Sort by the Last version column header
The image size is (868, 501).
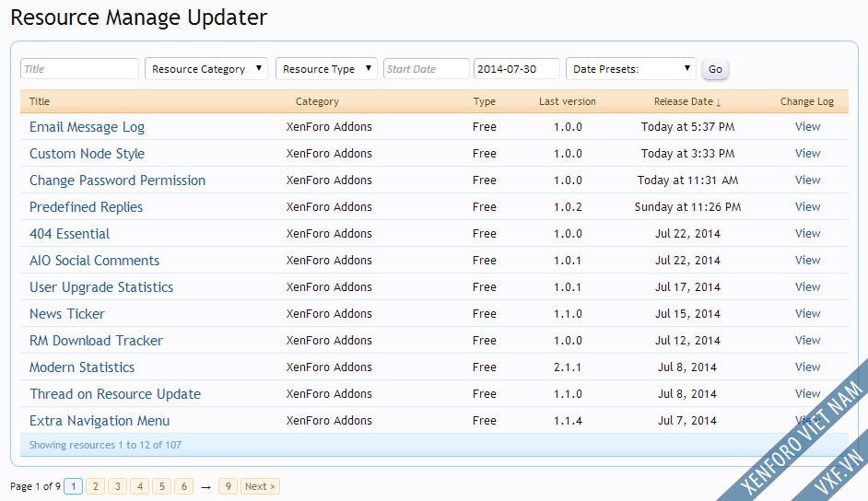pyautogui.click(x=568, y=101)
